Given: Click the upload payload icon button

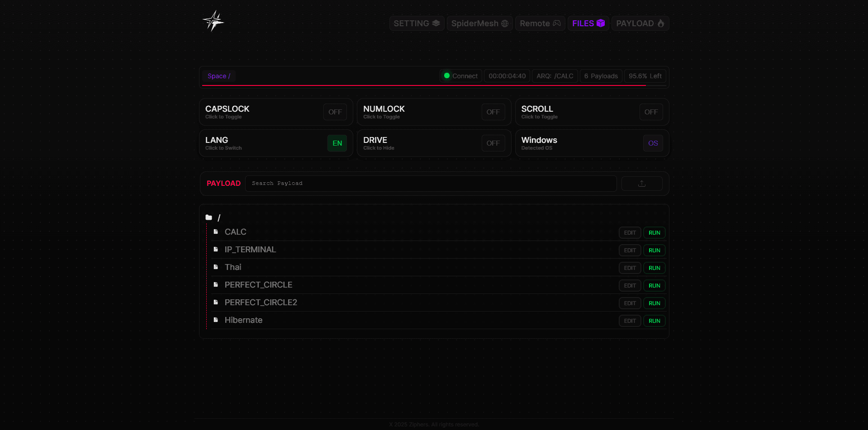Looking at the screenshot, I should point(641,184).
